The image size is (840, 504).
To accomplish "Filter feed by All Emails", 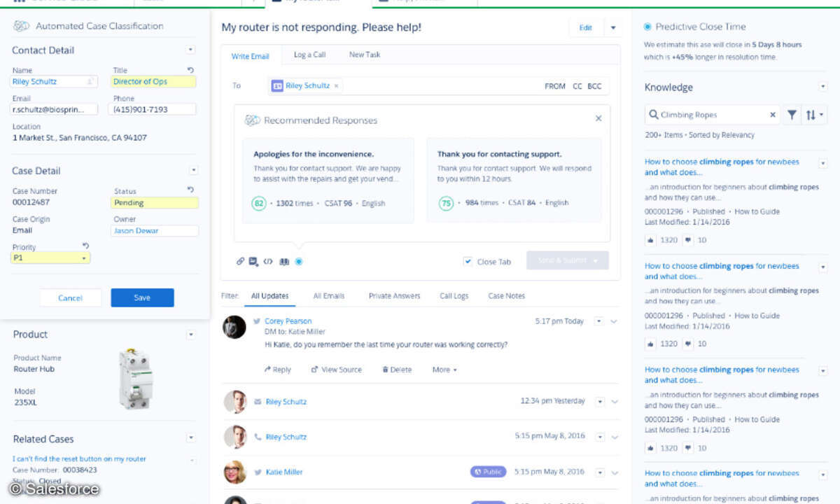I will tap(329, 296).
